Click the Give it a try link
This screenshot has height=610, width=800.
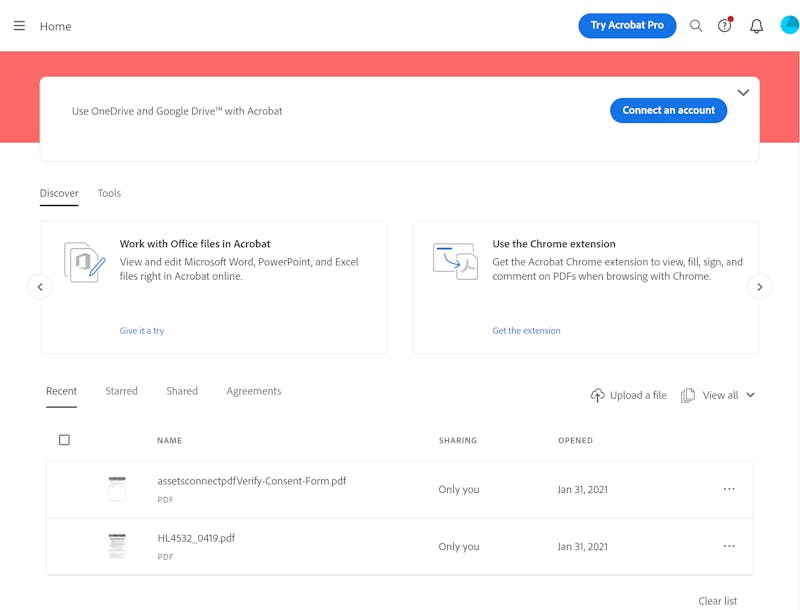point(142,331)
